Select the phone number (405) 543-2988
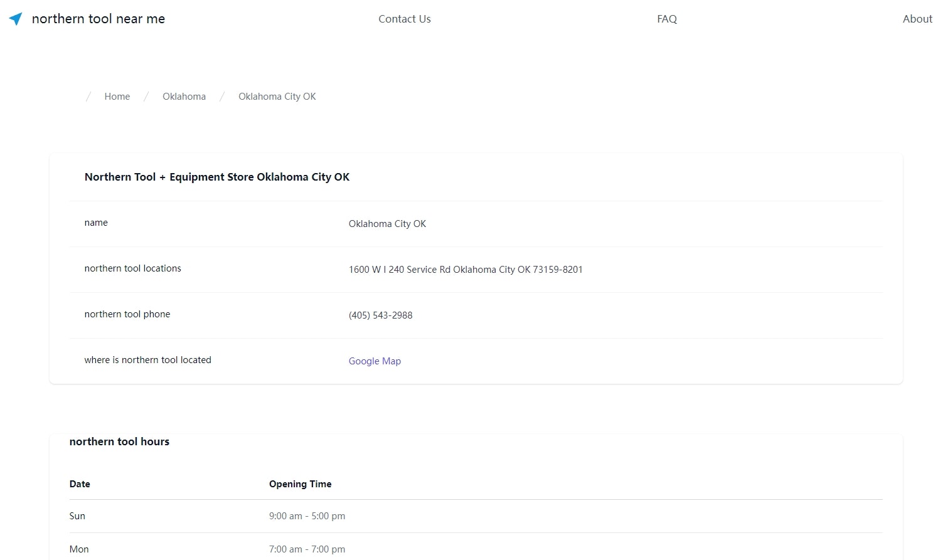Screen dimensions: 948x560 point(381,315)
